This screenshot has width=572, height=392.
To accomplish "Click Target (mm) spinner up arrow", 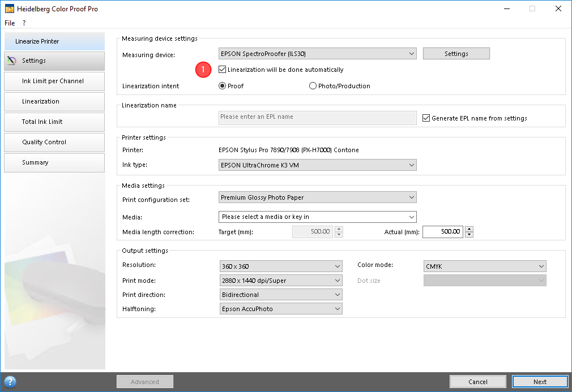I will [339, 229].
